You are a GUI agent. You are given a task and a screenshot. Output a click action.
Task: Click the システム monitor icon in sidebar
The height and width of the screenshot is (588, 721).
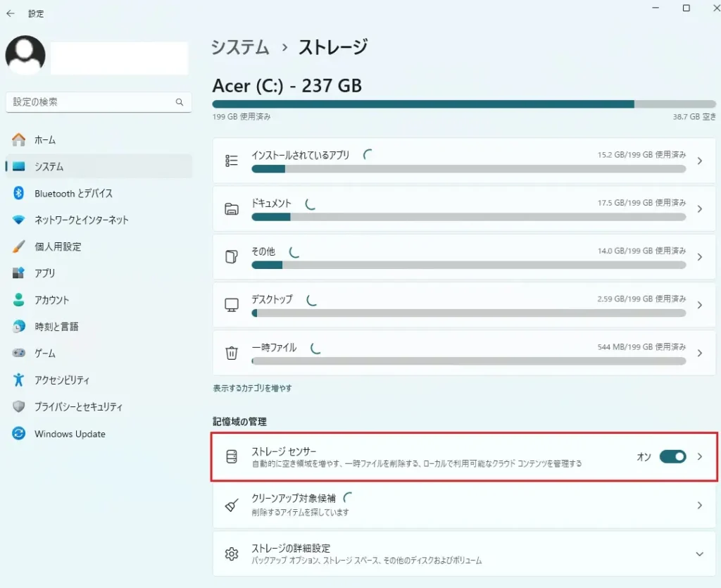click(19, 166)
